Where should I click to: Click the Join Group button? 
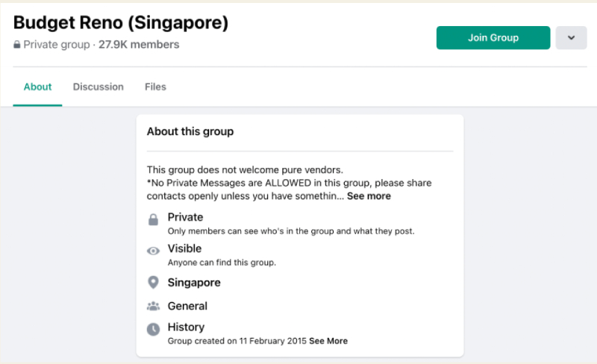point(493,38)
